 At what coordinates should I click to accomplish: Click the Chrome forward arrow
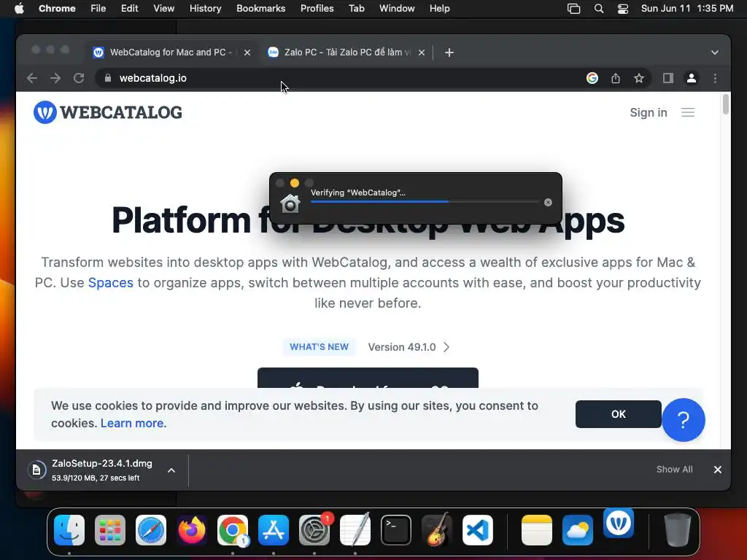click(55, 78)
